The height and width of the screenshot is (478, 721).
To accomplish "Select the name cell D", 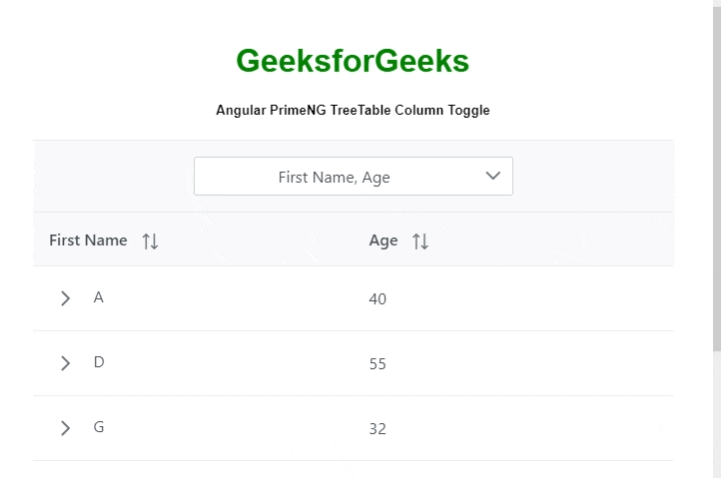I will [x=98, y=362].
